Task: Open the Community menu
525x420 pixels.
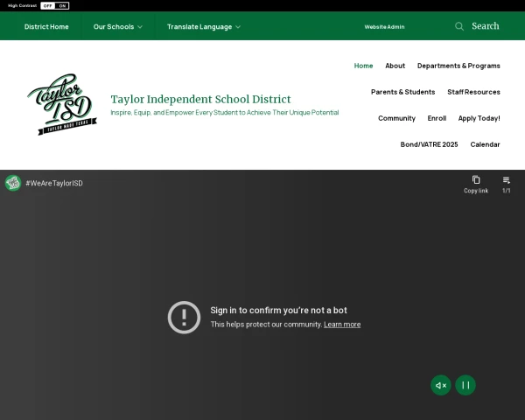Action: coord(396,118)
